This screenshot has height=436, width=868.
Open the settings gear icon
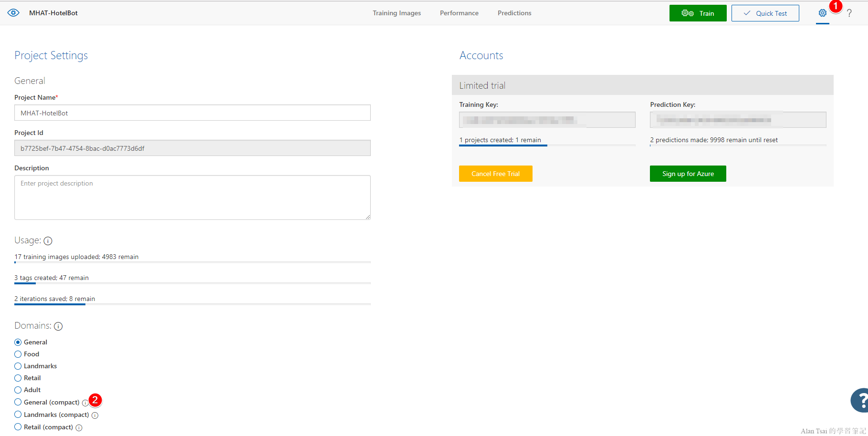(x=823, y=13)
